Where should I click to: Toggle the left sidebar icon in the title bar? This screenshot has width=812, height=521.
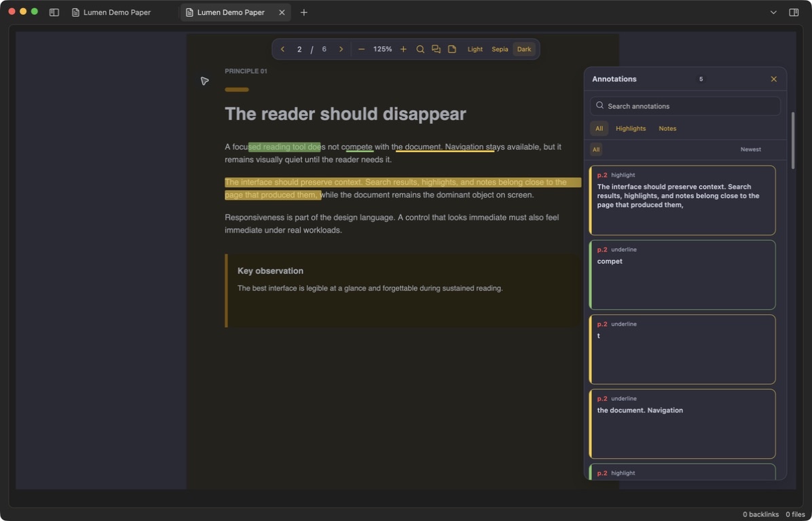[x=54, y=12]
